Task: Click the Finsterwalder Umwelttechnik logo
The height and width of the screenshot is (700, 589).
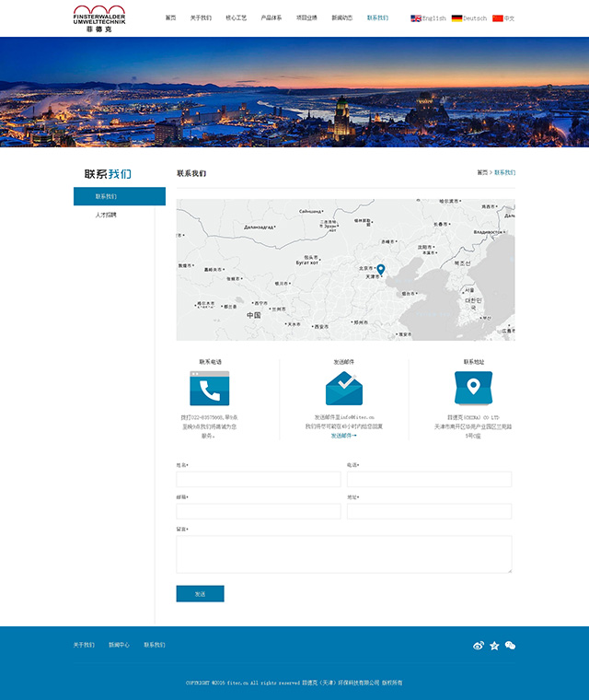Action: (x=99, y=18)
